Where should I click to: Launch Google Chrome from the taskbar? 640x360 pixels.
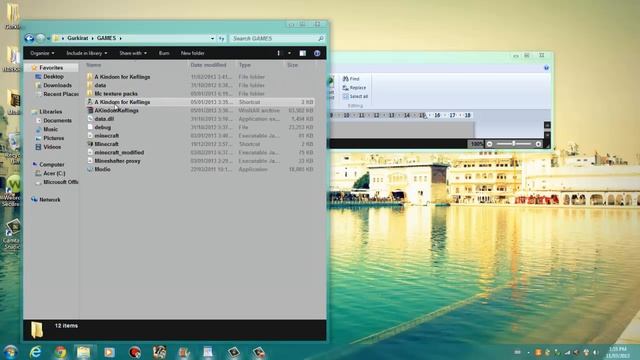[60, 352]
